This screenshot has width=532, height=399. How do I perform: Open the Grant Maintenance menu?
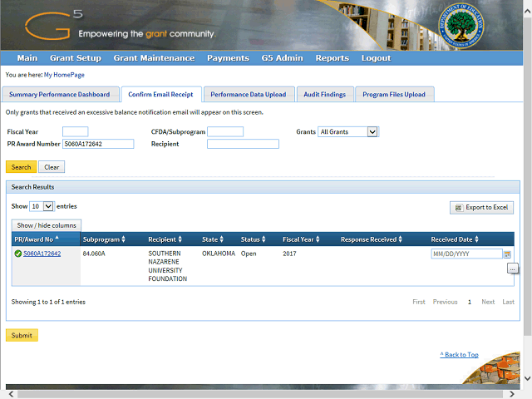154,58
